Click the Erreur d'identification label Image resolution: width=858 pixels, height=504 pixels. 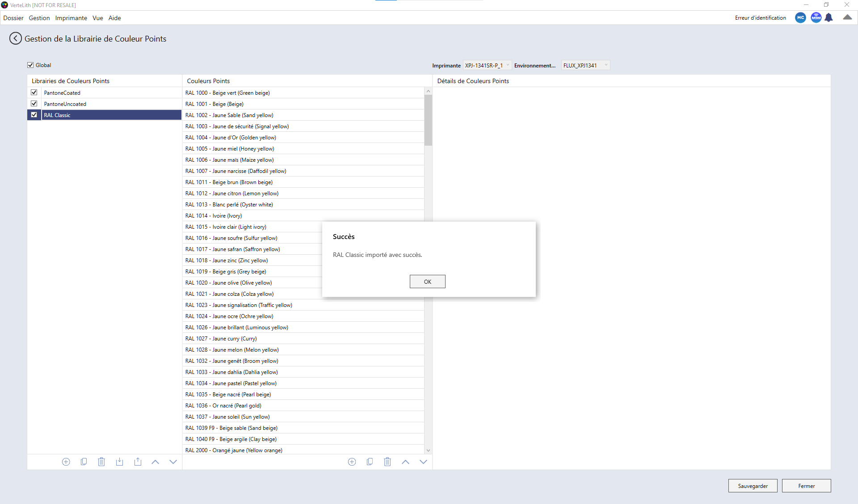760,18
